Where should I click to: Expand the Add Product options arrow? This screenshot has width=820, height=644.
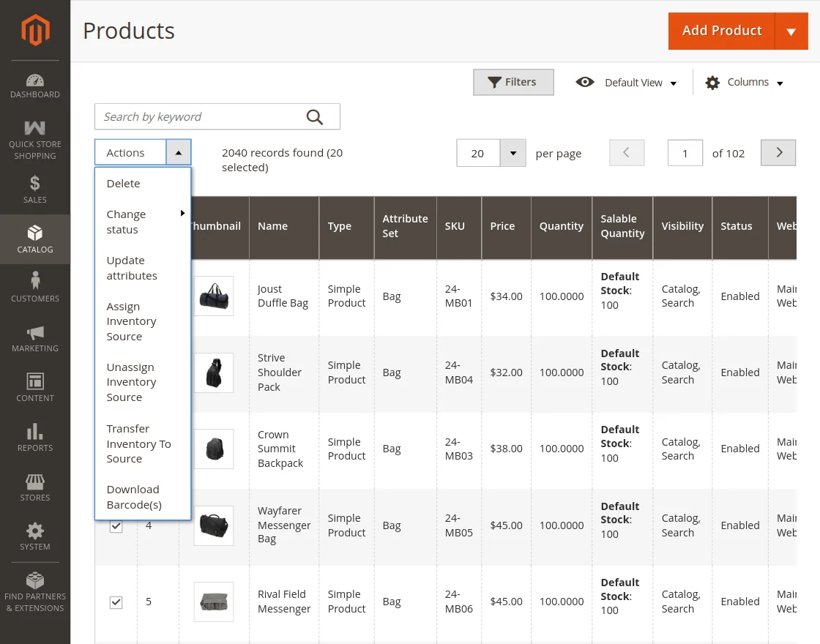(x=791, y=31)
